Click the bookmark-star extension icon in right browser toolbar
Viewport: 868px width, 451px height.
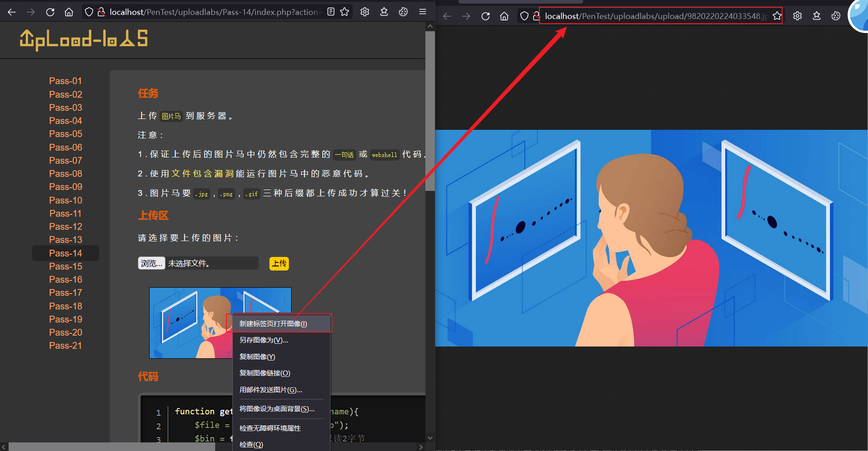[x=817, y=16]
